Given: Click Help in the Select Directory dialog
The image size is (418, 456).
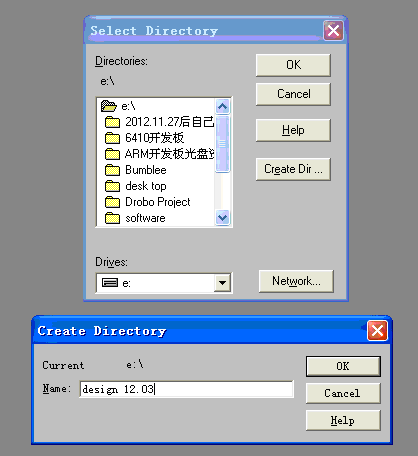Looking at the screenshot, I should tap(293, 130).
